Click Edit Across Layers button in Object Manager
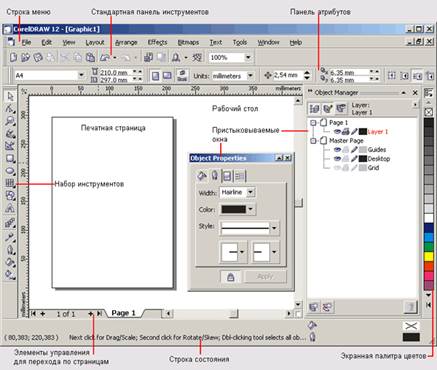The height and width of the screenshot is (370, 437). point(328,108)
